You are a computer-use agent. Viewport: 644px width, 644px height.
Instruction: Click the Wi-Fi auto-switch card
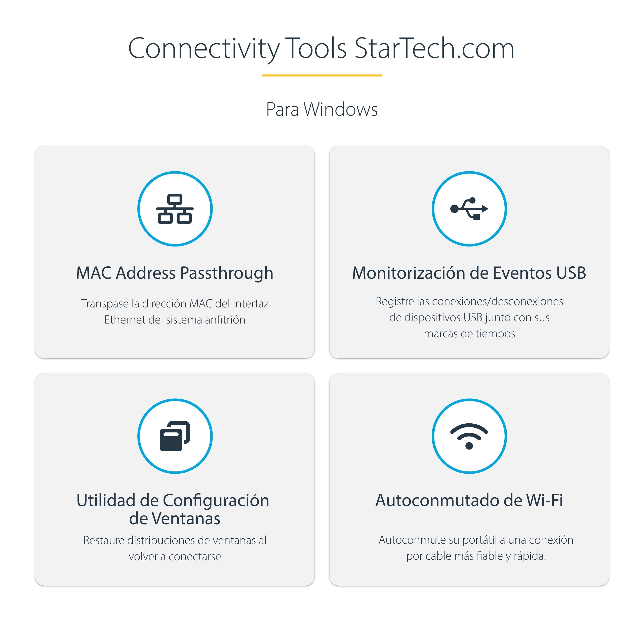(469, 479)
